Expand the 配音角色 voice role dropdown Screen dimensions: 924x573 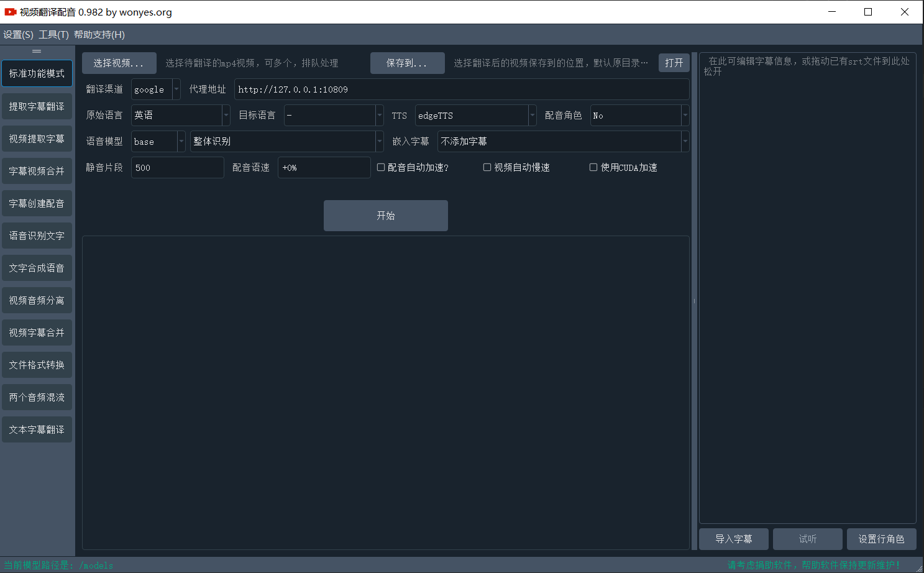pos(684,115)
